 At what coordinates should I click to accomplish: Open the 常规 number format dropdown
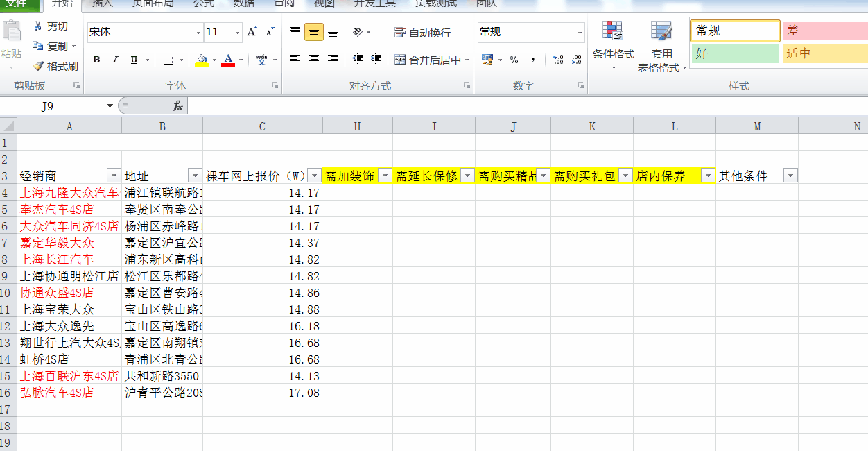(x=580, y=33)
